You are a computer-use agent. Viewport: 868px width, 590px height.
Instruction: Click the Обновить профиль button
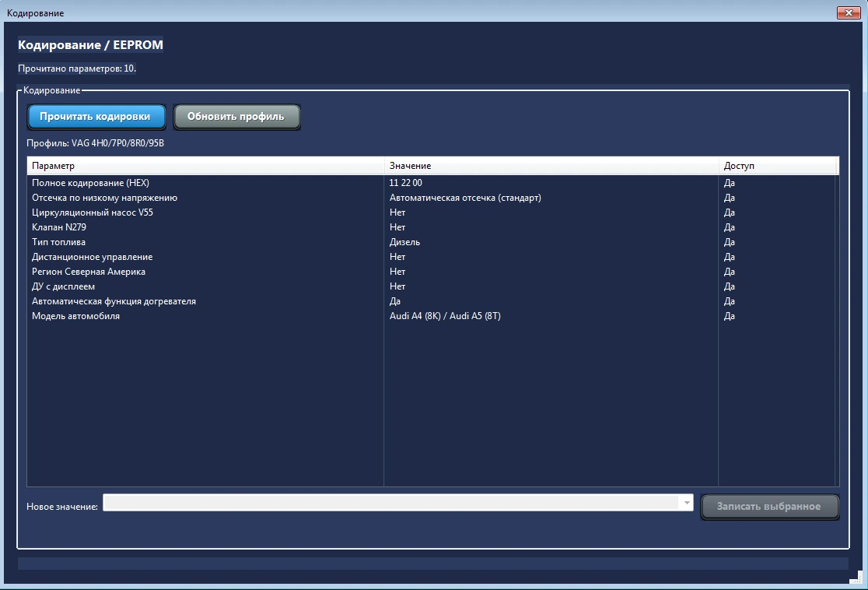tap(236, 117)
